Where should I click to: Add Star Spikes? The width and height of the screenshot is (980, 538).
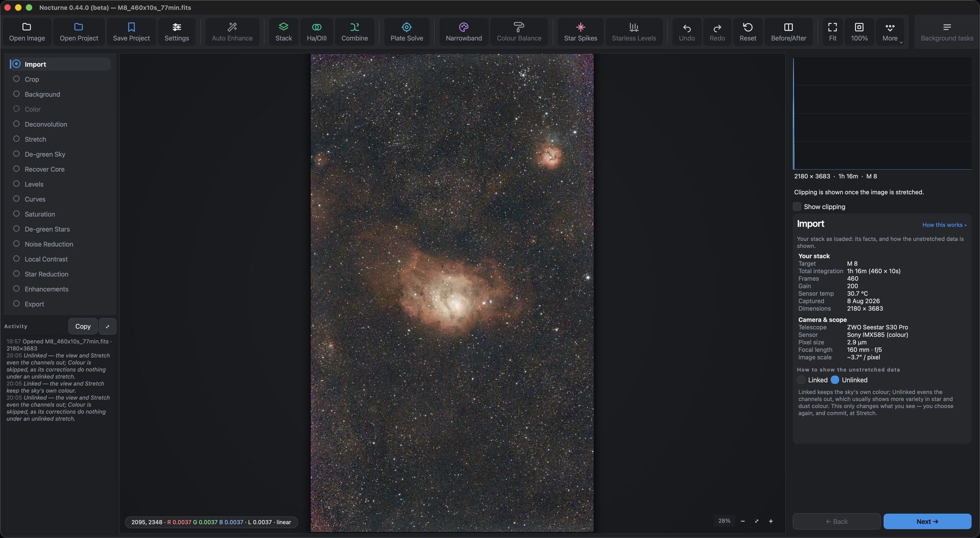(580, 32)
